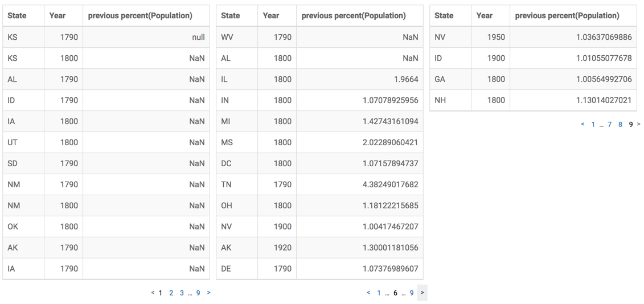
Task: Sort right table by Year column header
Action: (x=485, y=15)
